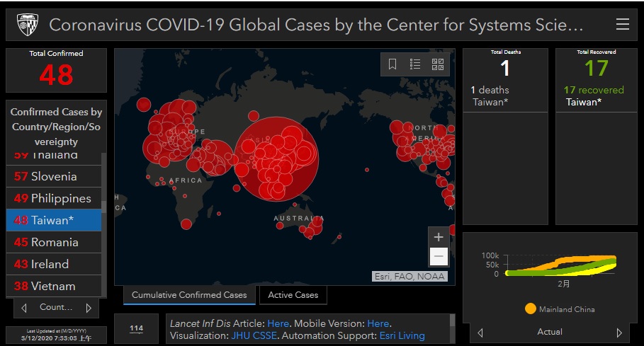Open the Lancet article Here link

pyautogui.click(x=278, y=323)
